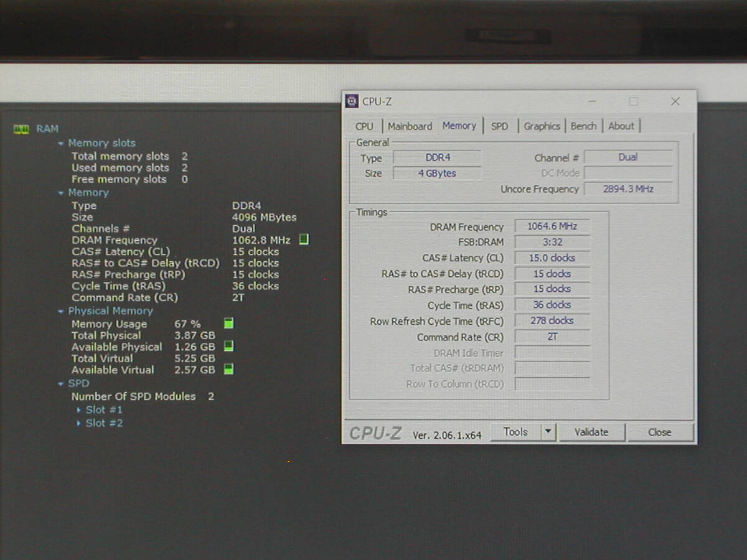747x560 pixels.
Task: Click "1062.8 MHz" value in Speccy
Action: tap(261, 240)
